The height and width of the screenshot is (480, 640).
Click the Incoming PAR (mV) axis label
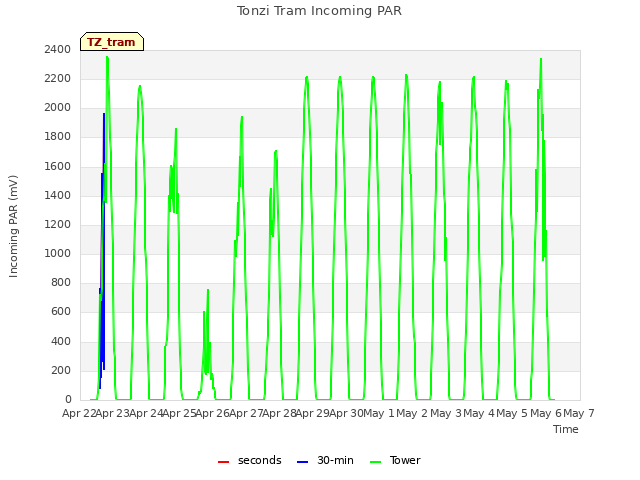pos(13,226)
